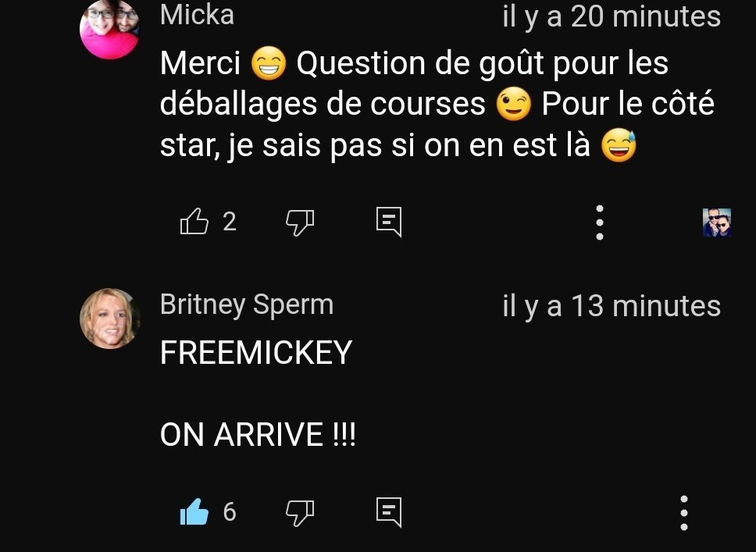The height and width of the screenshot is (552, 756).
Task: Open reply box on Micka's comment
Action: [x=389, y=223]
